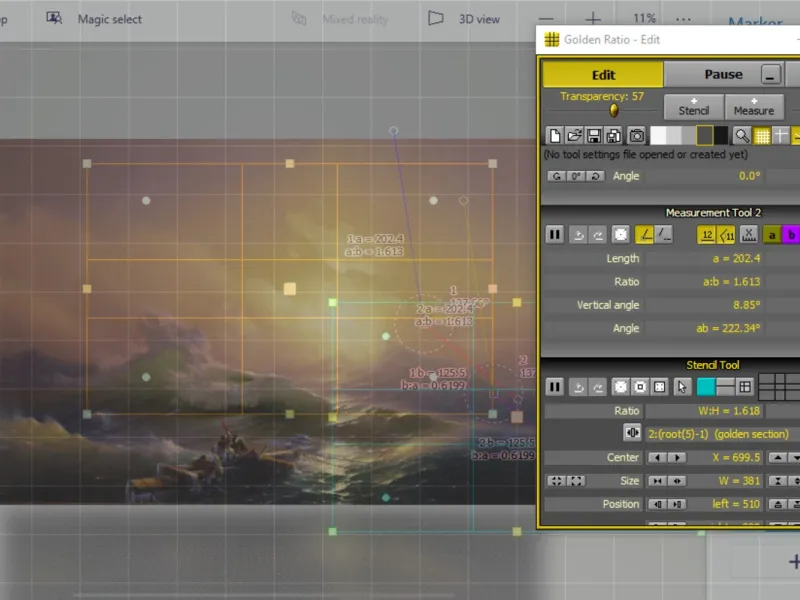
Task: Open the magnifier glass tool
Action: click(742, 136)
